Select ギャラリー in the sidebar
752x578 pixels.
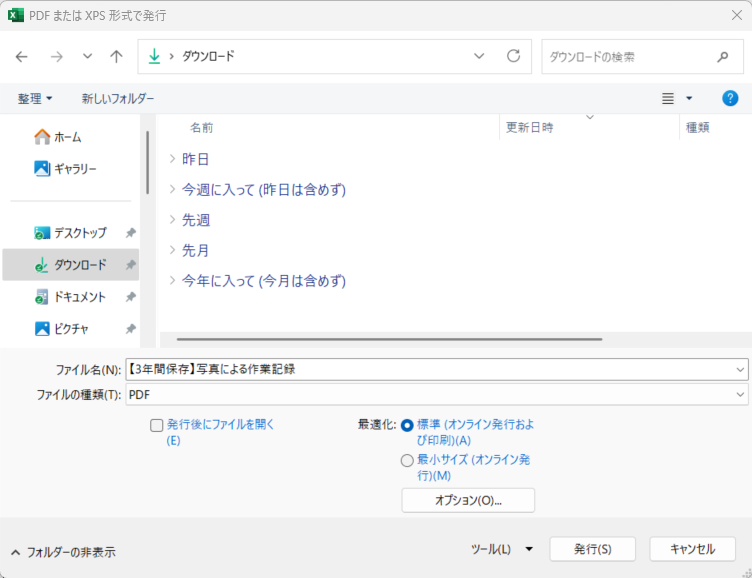(x=74, y=169)
